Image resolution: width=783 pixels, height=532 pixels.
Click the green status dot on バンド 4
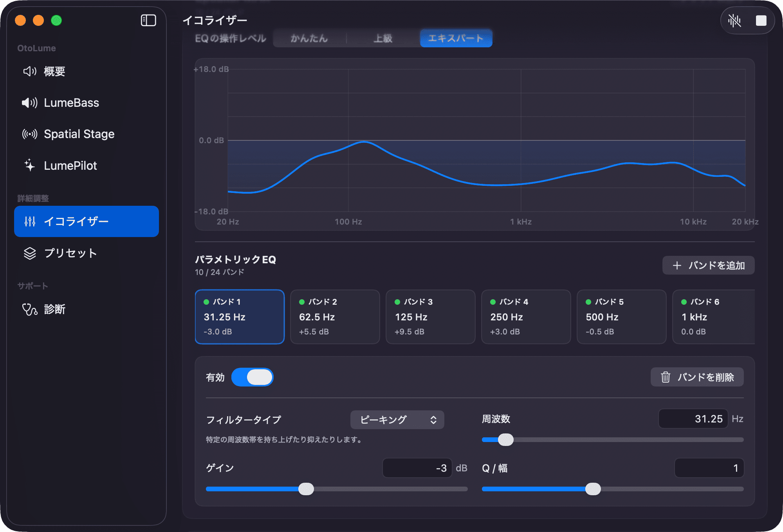coord(493,302)
